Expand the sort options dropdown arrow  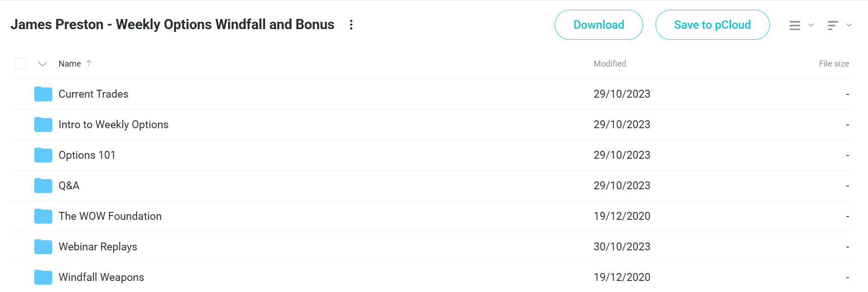(x=849, y=25)
